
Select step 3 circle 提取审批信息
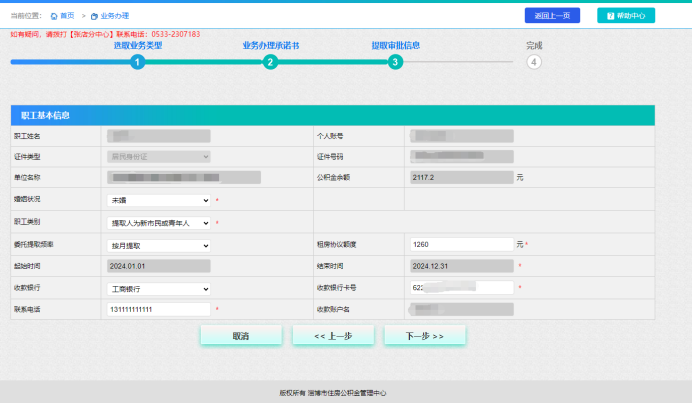click(x=395, y=62)
